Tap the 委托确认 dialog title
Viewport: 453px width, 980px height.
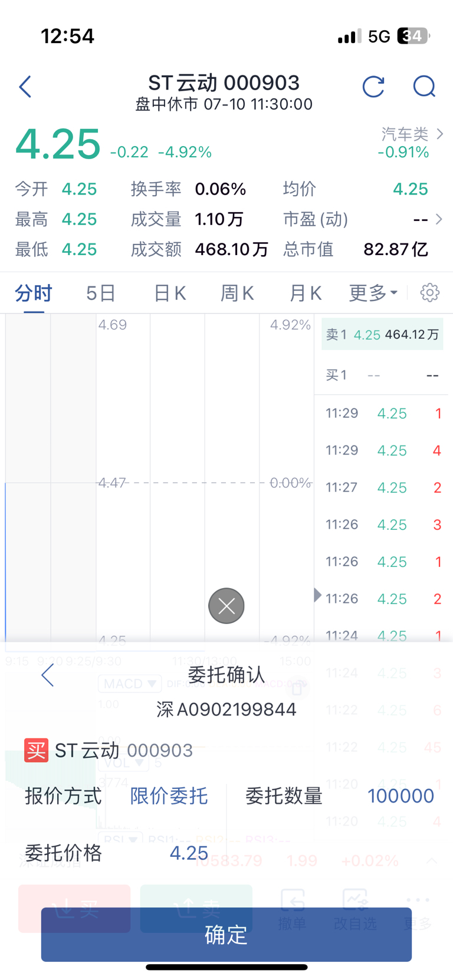click(x=226, y=675)
